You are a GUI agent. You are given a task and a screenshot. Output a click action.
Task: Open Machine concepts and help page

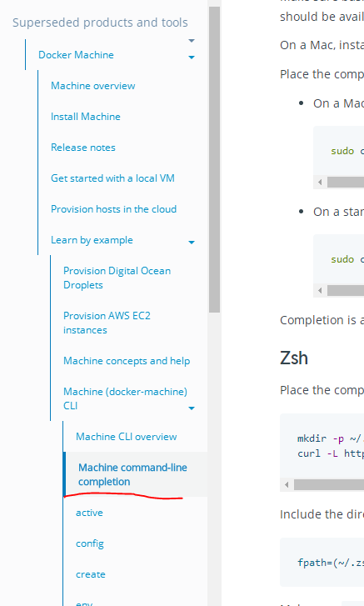(x=127, y=361)
